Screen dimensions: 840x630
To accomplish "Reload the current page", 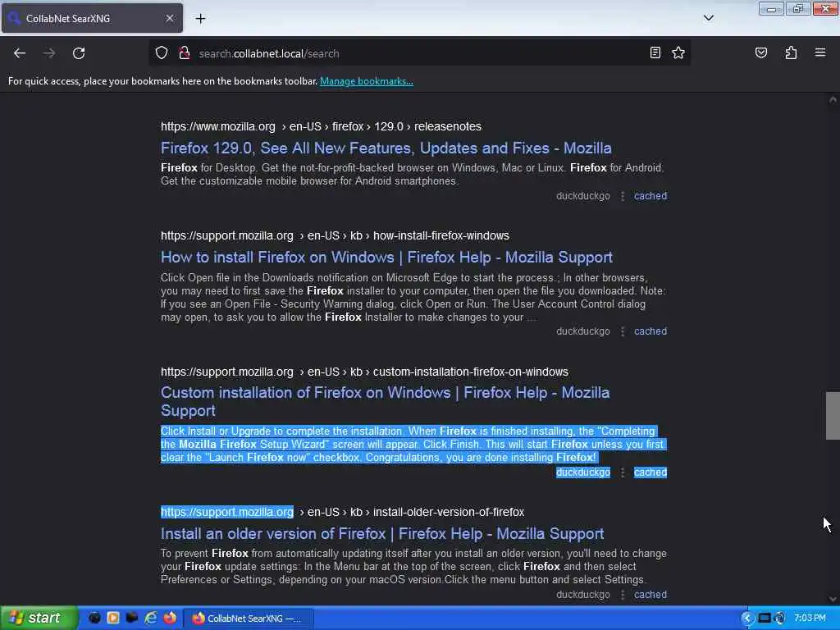I will tap(79, 53).
